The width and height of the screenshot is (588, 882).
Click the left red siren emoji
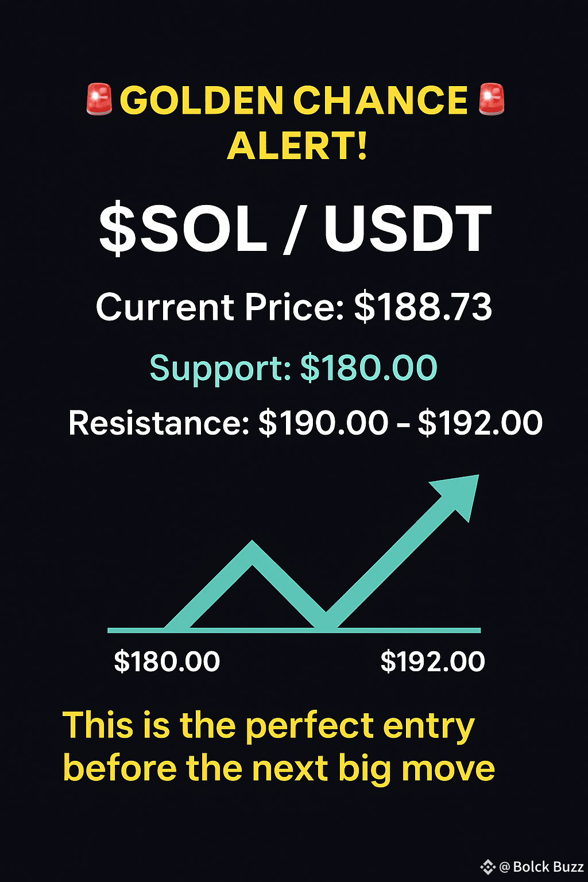(x=99, y=100)
